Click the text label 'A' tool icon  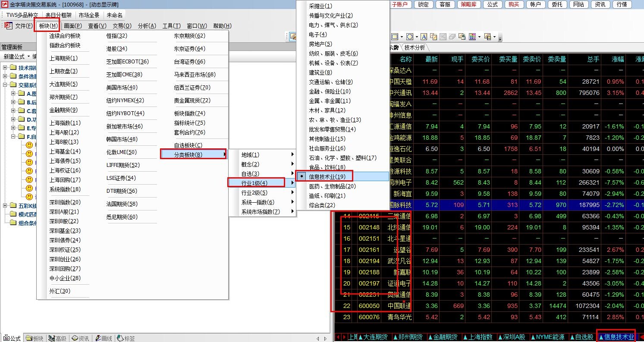point(424,37)
